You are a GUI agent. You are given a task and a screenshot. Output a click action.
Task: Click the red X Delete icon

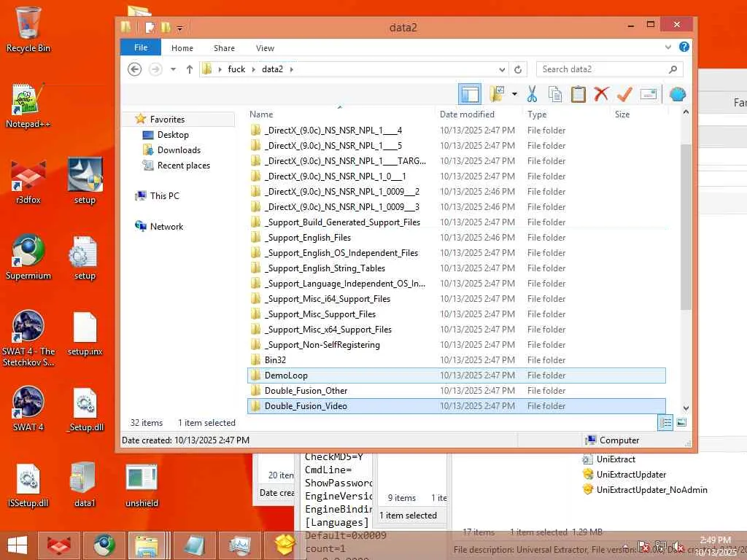[601, 94]
